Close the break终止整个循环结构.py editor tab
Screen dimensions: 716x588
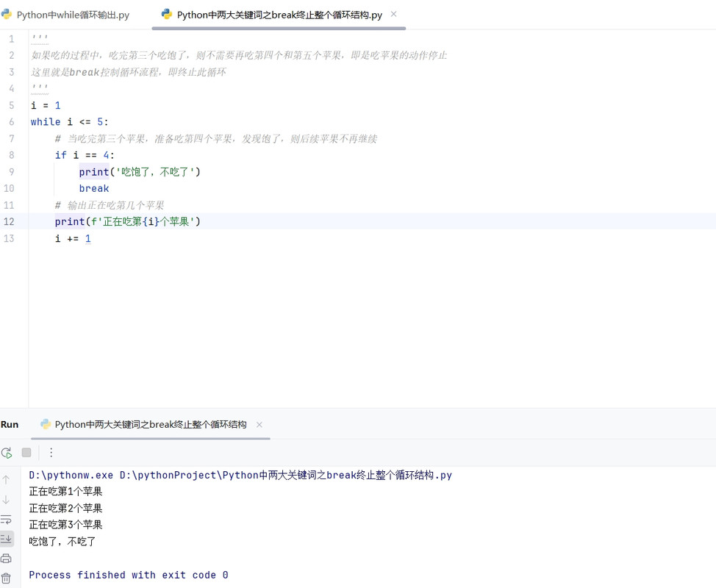(x=393, y=15)
